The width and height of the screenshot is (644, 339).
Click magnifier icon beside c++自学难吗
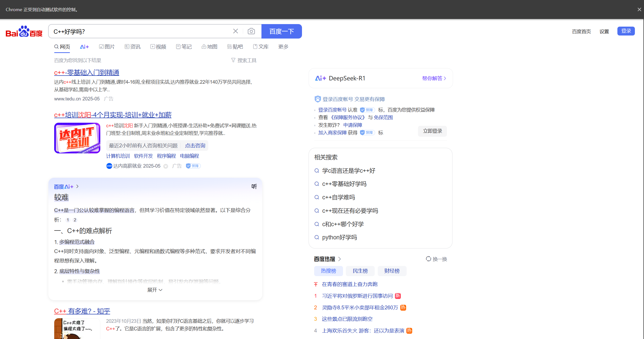[316, 197]
